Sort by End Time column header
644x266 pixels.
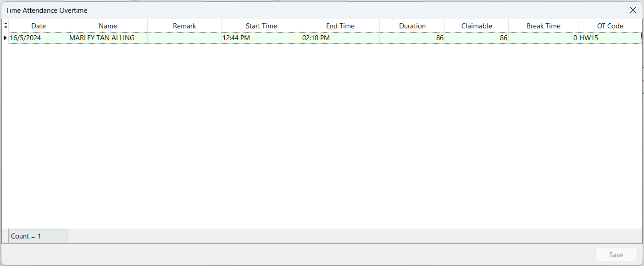coord(340,26)
